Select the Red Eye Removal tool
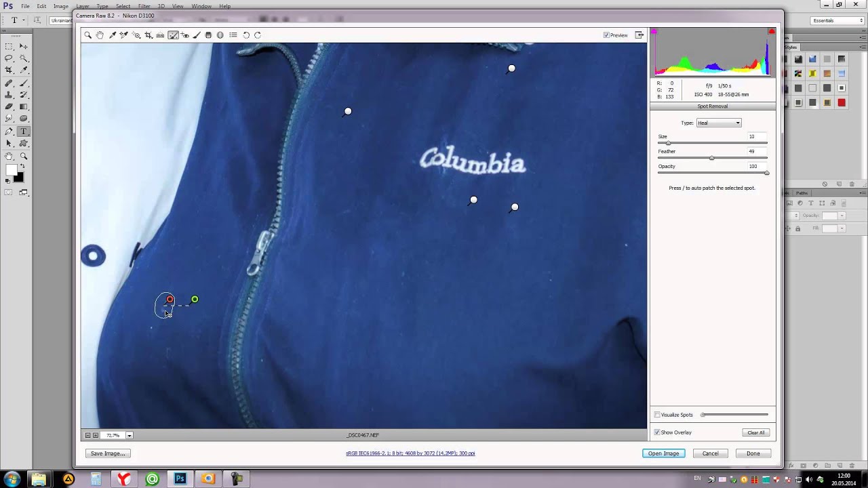The height and width of the screenshot is (488, 868). (x=185, y=35)
